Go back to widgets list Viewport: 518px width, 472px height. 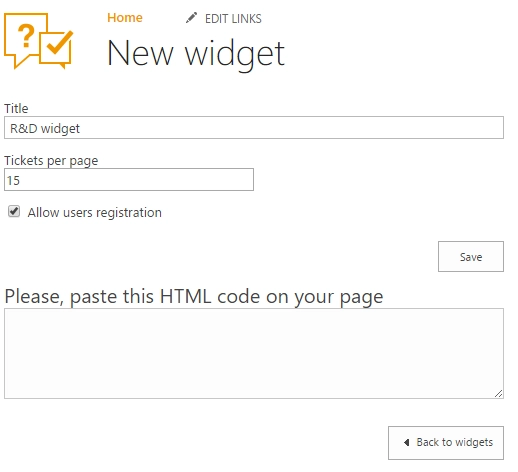coord(446,443)
